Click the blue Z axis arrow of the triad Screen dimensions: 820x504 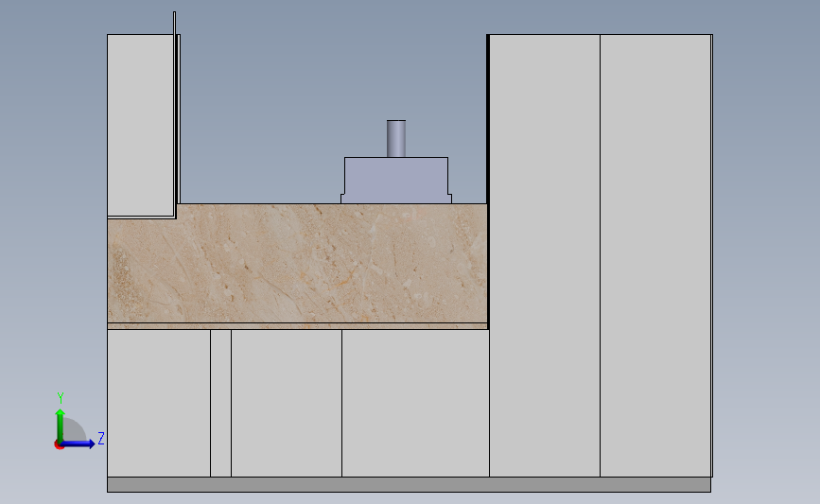79,443
